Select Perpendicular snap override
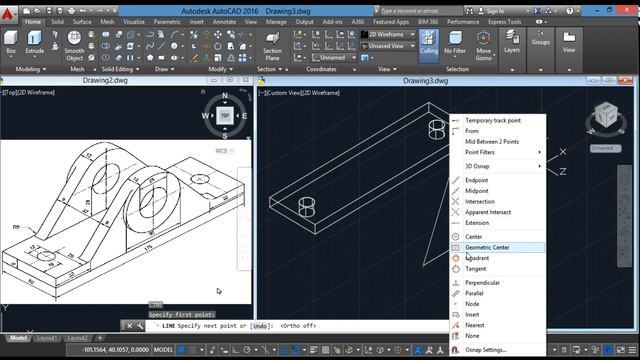The height and width of the screenshot is (360, 640). coord(498,282)
